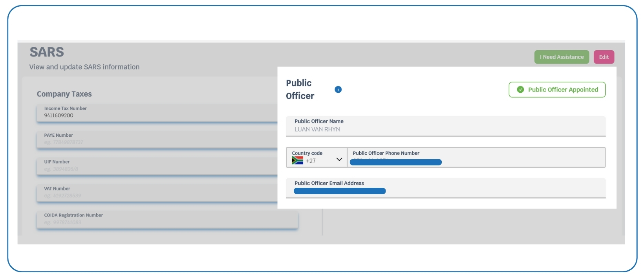Click the UIF Number field
This screenshot has height=275, width=644.
(157, 166)
